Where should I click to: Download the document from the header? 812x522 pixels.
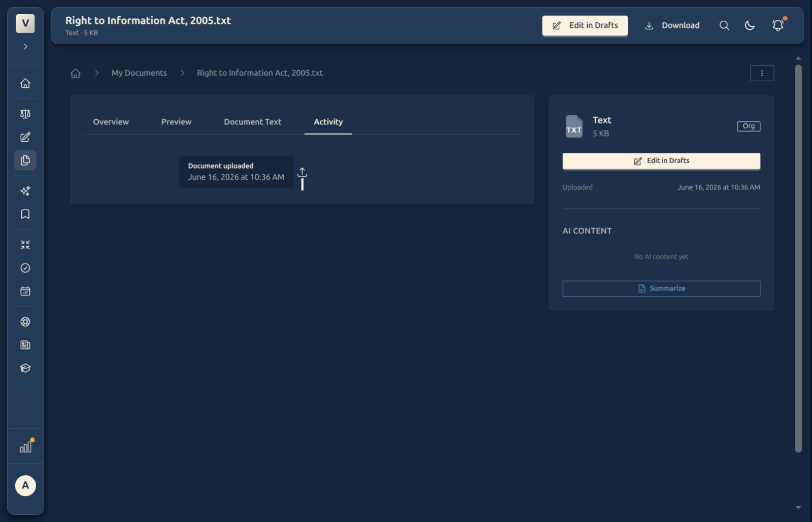[672, 25]
